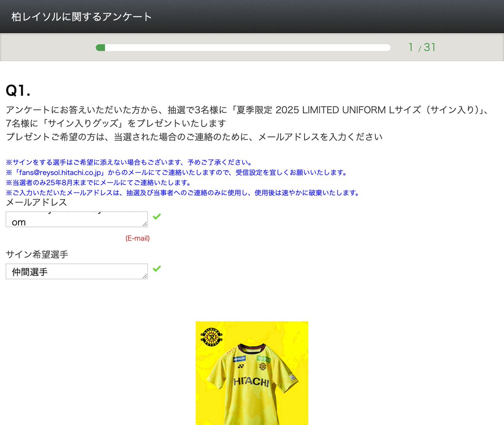Image resolution: width=504 pixels, height=425 pixels.
Task: Click the 柏レイソルに関するアンケート header title
Action: click(x=81, y=17)
